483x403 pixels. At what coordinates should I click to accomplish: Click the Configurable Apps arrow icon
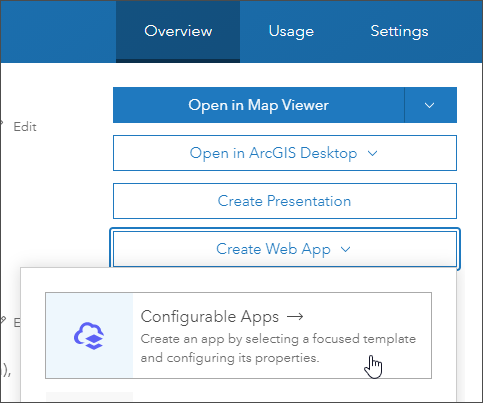295,316
